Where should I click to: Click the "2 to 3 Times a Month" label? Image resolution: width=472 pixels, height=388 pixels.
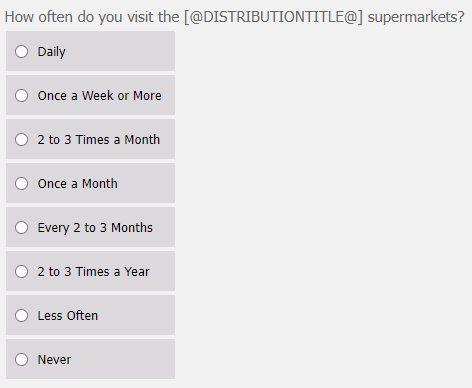click(99, 140)
